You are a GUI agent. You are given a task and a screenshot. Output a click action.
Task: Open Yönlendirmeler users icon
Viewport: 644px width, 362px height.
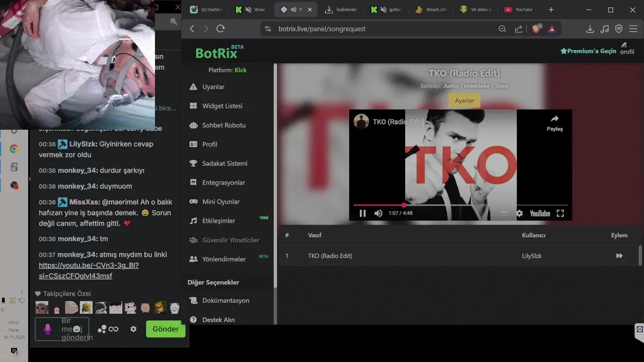(x=193, y=259)
